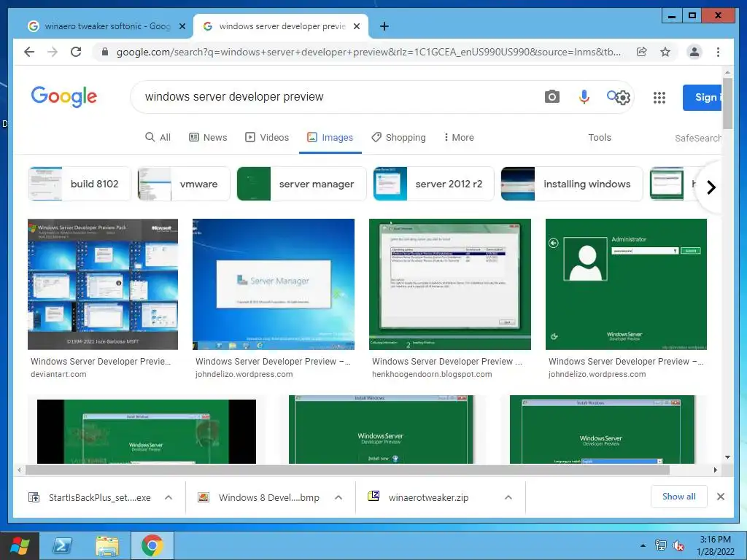This screenshot has height=560, width=747.
Task: Click the forward navigation arrow
Action: pyautogui.click(x=53, y=52)
